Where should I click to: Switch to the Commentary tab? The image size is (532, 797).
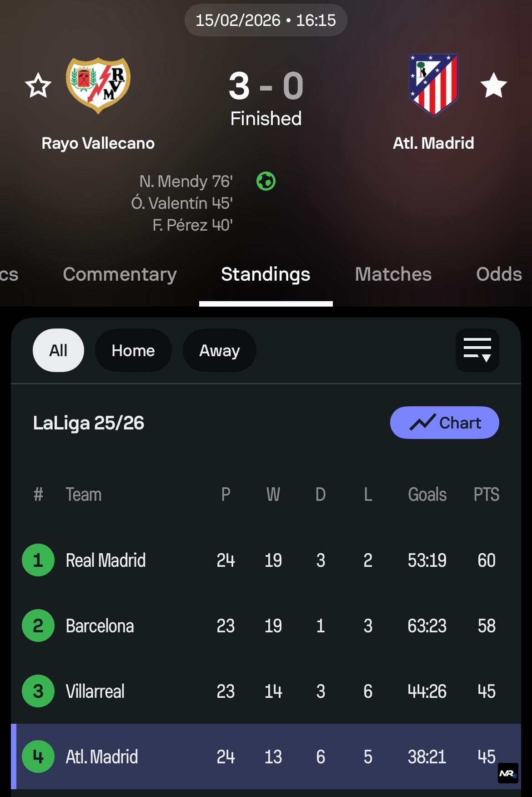(x=120, y=274)
